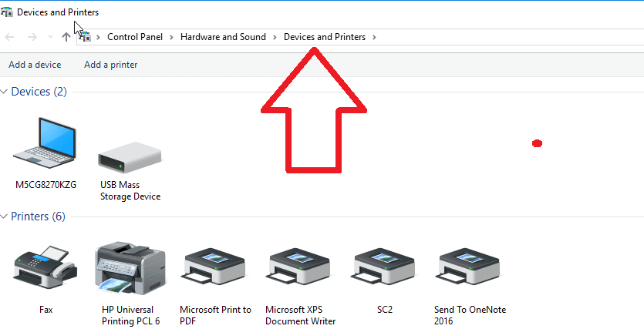Open the recent locations dropdown arrow
The width and height of the screenshot is (644, 329).
(x=51, y=37)
